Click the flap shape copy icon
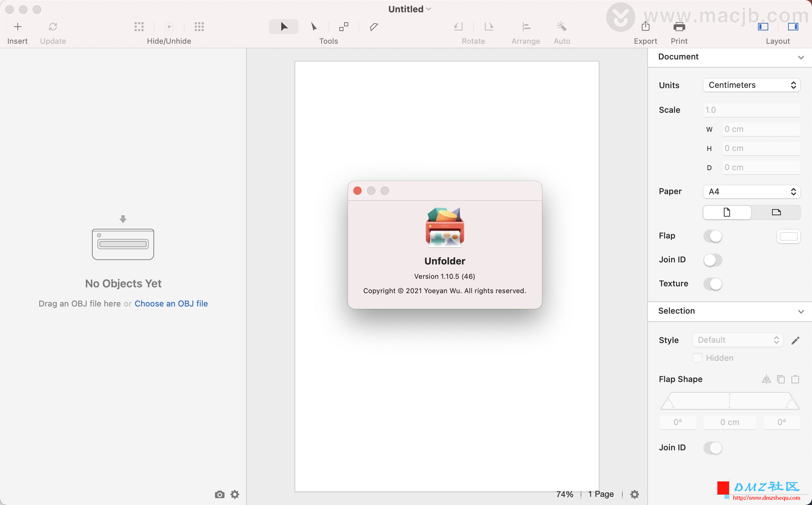 click(x=781, y=379)
